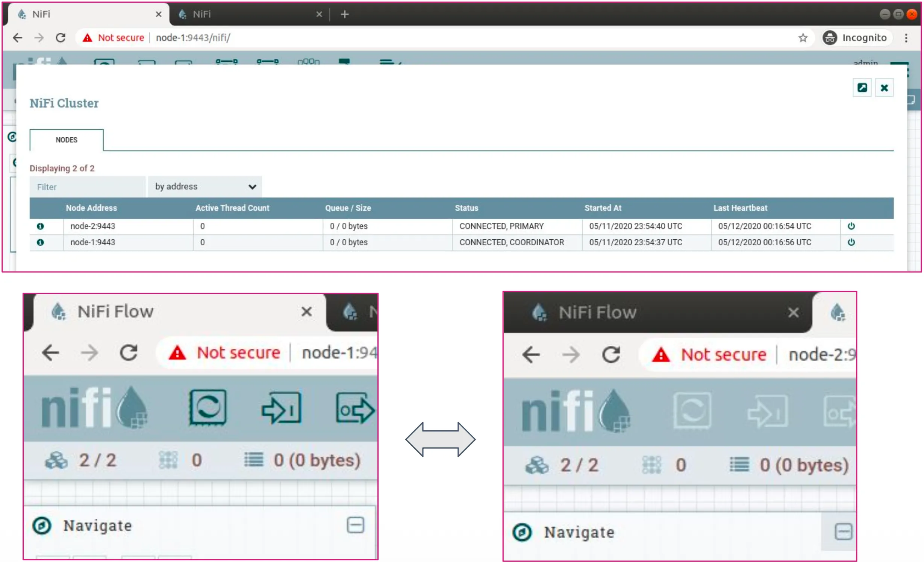Open the new tab plus button
This screenshot has width=924, height=562.
[345, 14]
